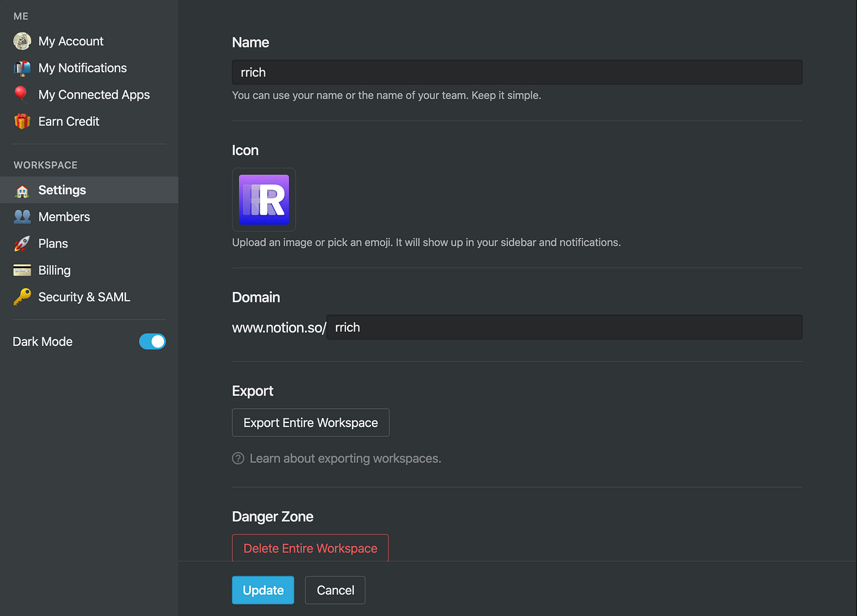Focus the workspace Name input field
Screen dimensions: 857x616
tap(517, 72)
